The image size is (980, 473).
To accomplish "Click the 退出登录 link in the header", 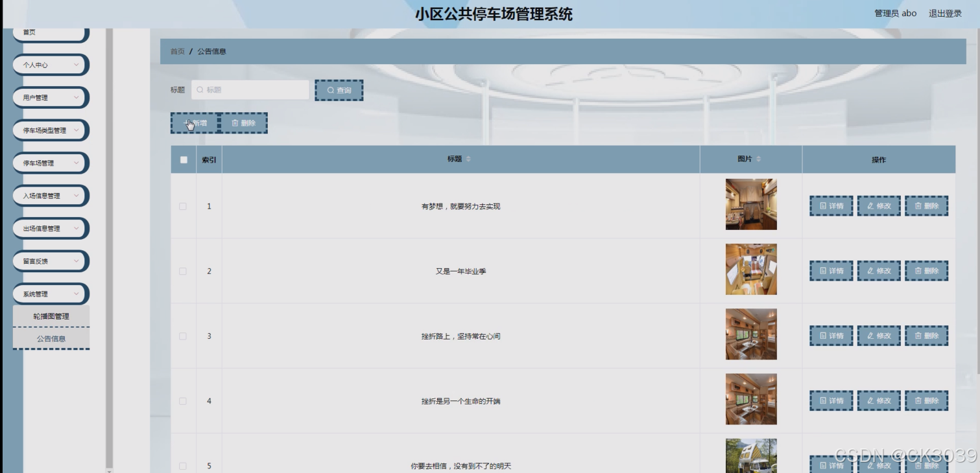I will (945, 13).
